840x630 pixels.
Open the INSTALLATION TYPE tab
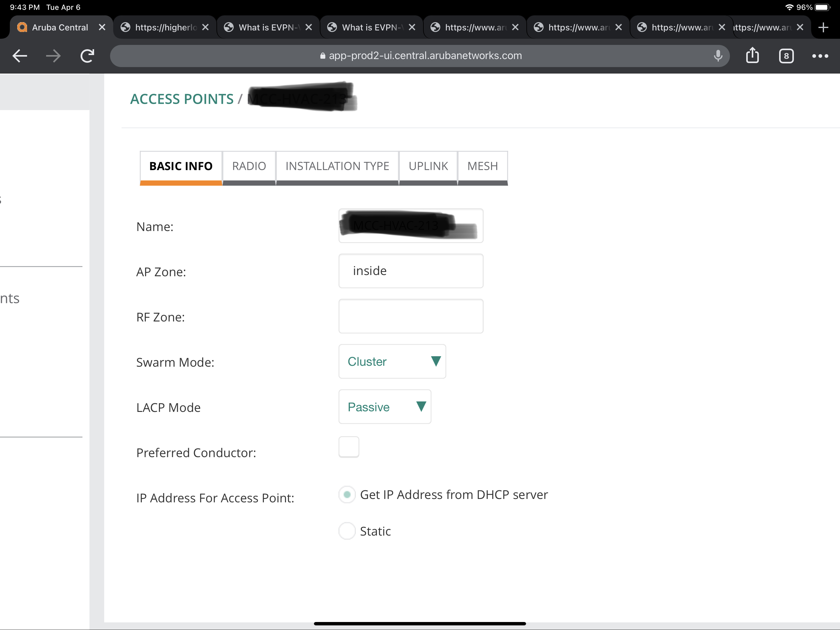tap(337, 166)
